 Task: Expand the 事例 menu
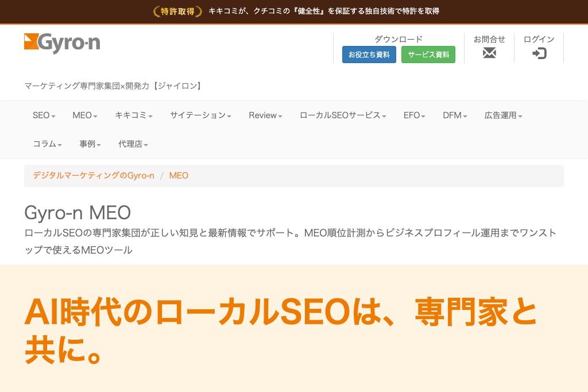[90, 144]
